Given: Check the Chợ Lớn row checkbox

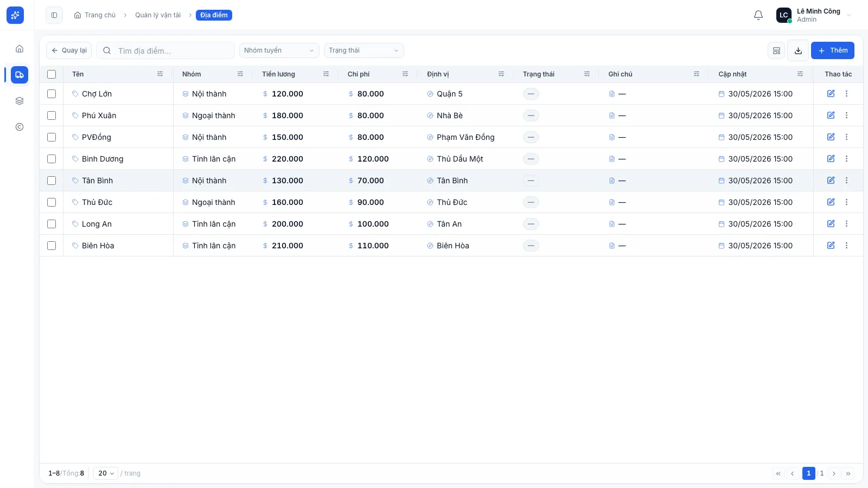Looking at the screenshot, I should click(52, 94).
